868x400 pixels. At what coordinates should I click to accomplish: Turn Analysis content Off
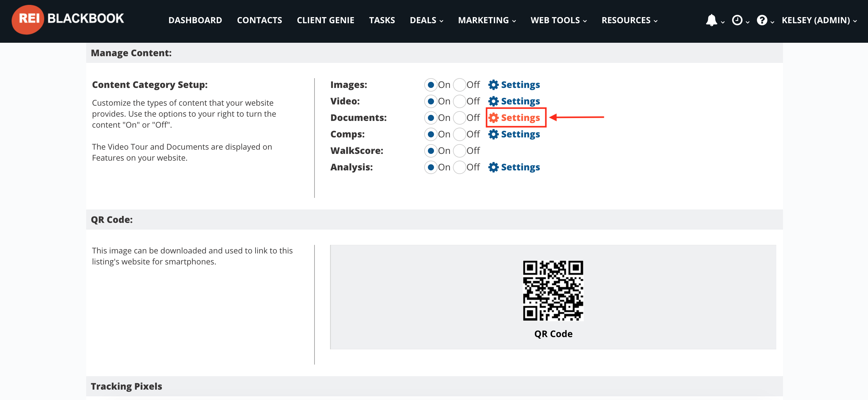coord(460,167)
